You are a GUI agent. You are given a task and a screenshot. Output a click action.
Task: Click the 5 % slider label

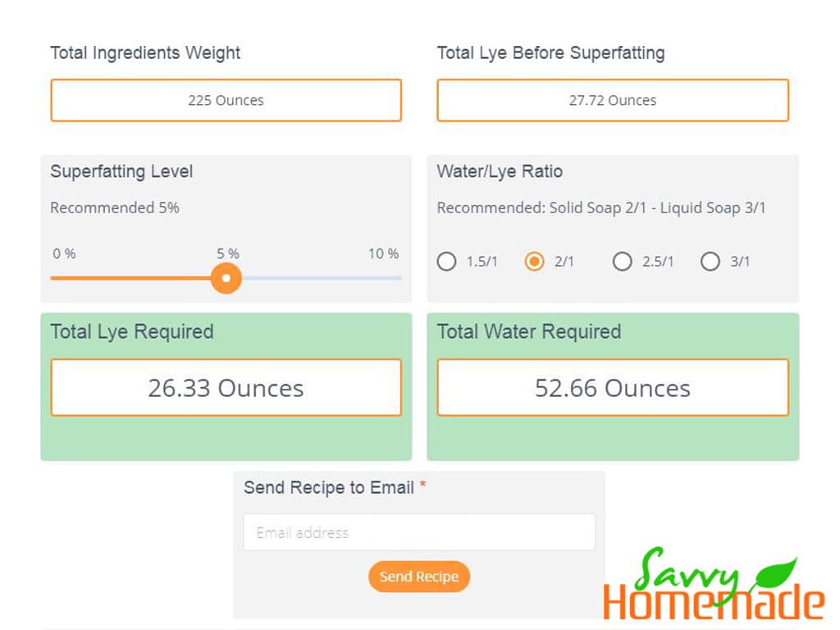click(x=228, y=253)
